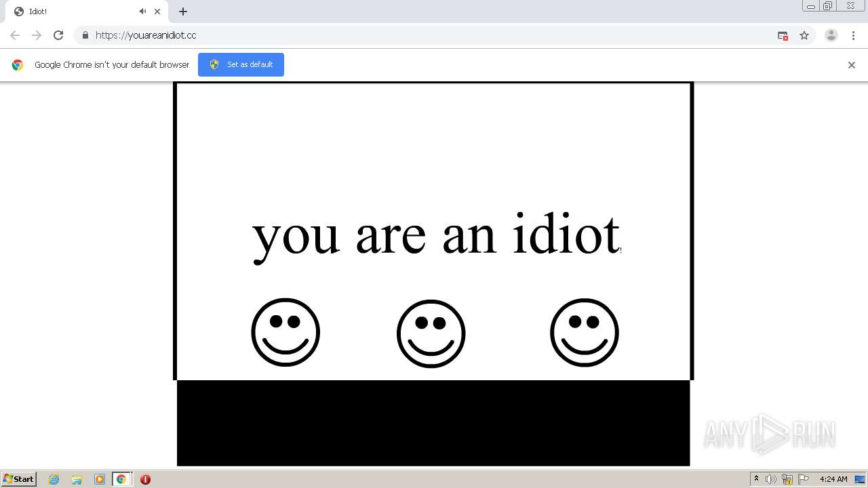The image size is (868, 488).
Task: Click the 4:24 AM taskbar clock
Action: click(833, 479)
